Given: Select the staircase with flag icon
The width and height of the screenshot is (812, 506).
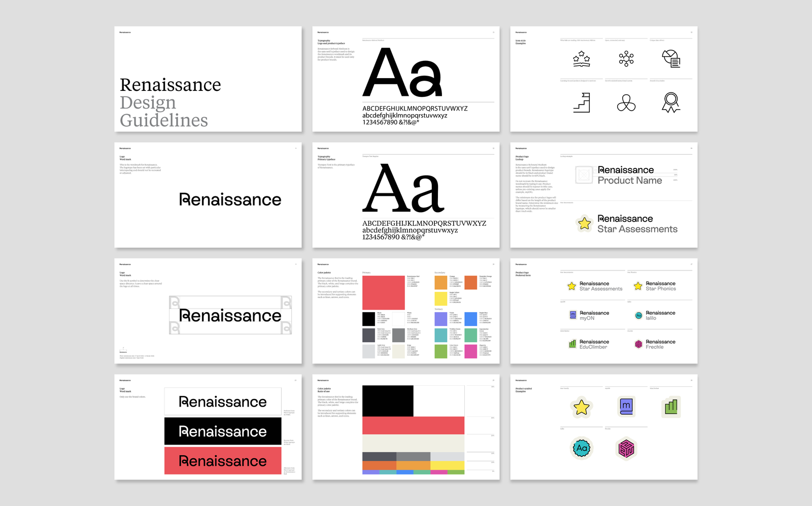Looking at the screenshot, I should coord(582,103).
